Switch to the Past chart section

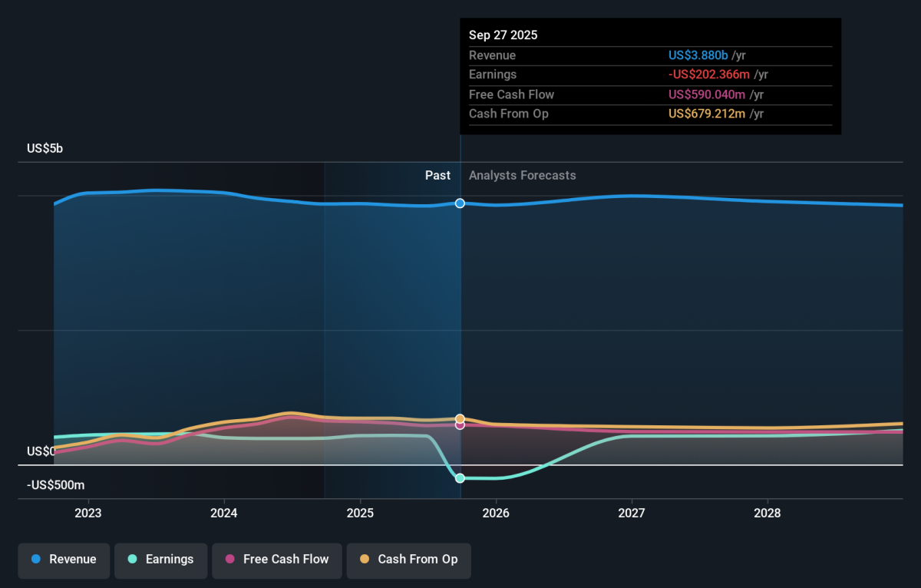437,175
